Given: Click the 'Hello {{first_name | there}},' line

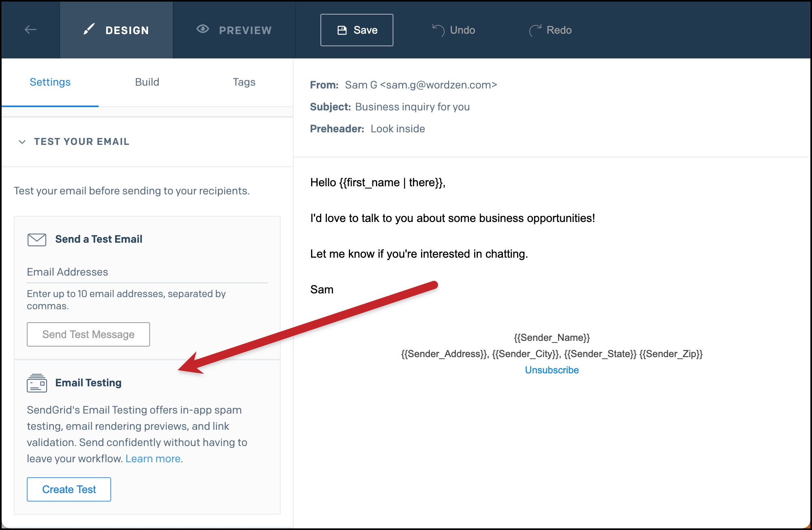Looking at the screenshot, I should point(378,183).
